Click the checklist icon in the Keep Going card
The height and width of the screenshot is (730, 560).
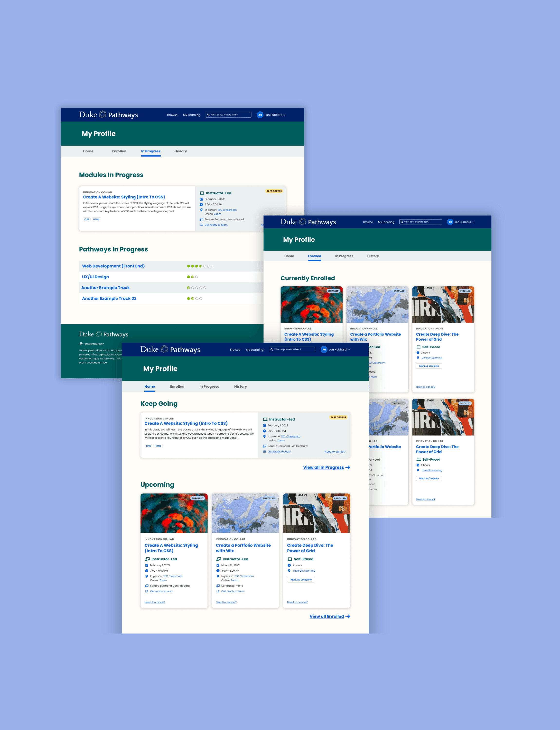264,451
